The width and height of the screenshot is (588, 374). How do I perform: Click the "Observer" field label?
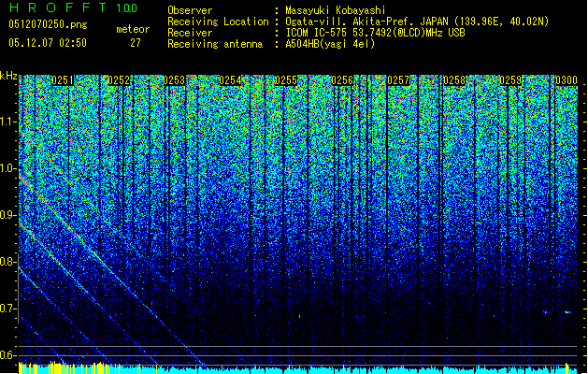[x=190, y=10]
